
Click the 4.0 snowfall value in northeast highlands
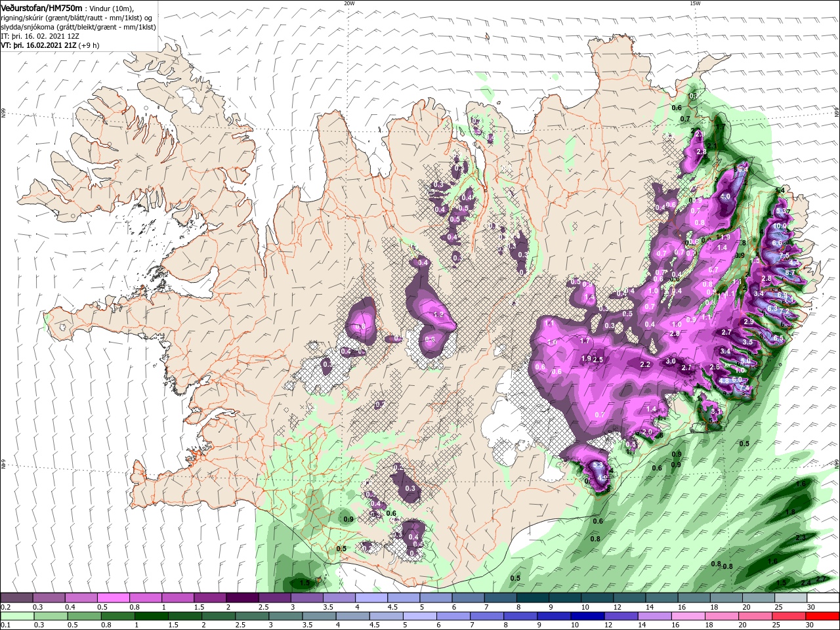click(x=725, y=196)
